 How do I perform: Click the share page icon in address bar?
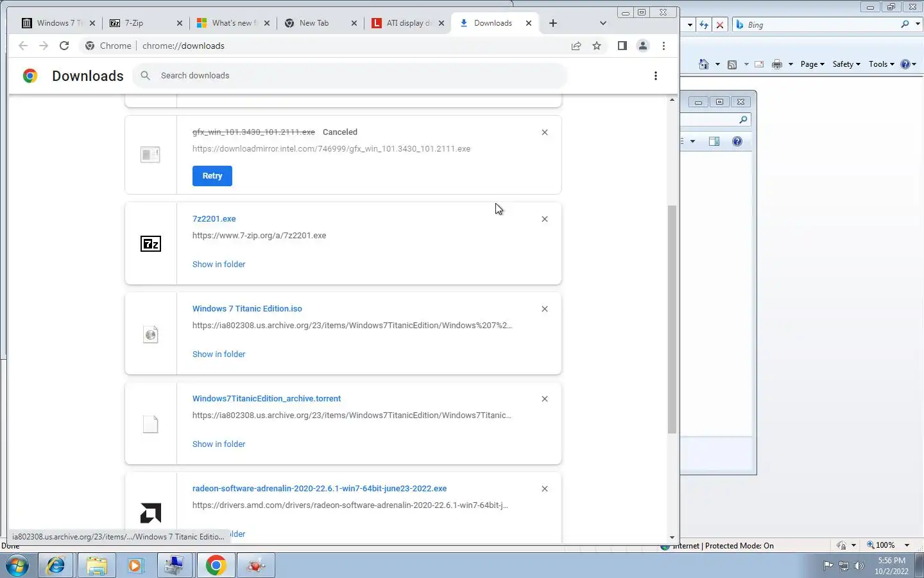(576, 46)
